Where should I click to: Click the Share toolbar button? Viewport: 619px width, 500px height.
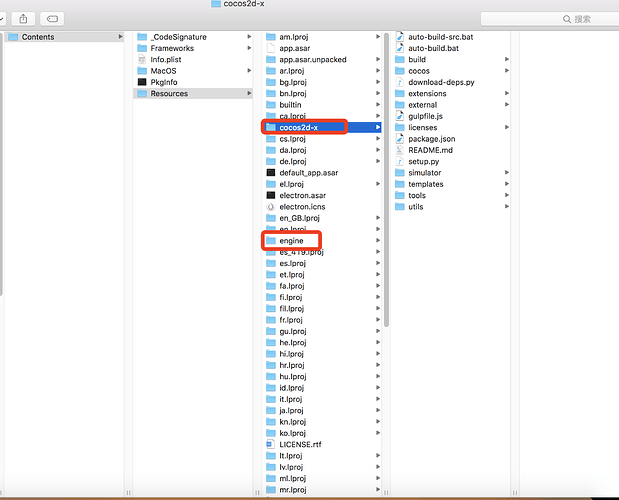[23, 19]
